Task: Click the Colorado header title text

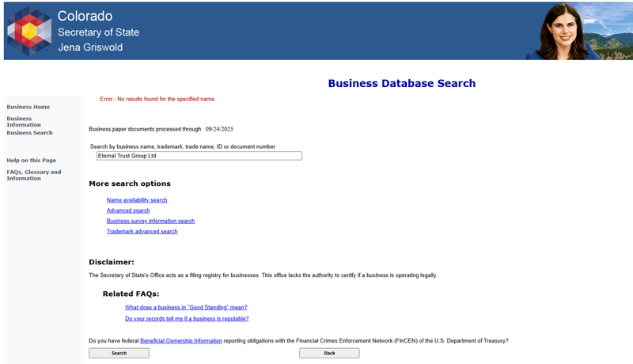Action: pyautogui.click(x=85, y=16)
